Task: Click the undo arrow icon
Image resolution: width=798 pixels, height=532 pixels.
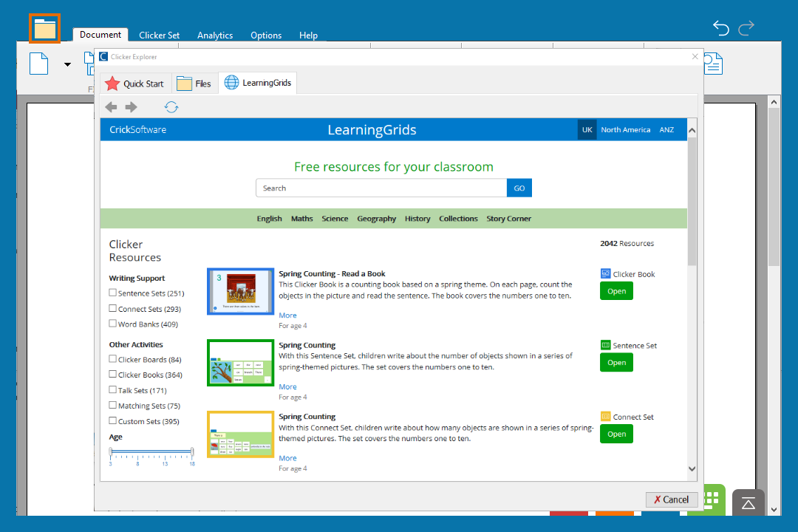Action: click(720, 28)
